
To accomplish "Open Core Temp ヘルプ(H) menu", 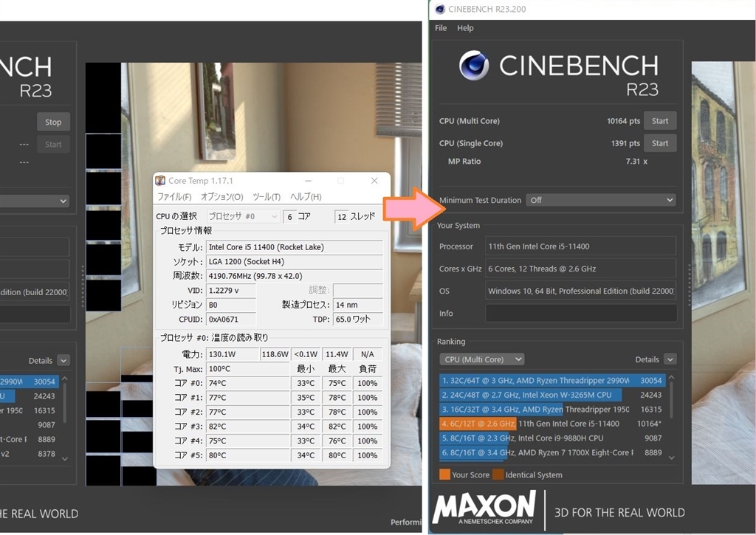I will pos(306,196).
